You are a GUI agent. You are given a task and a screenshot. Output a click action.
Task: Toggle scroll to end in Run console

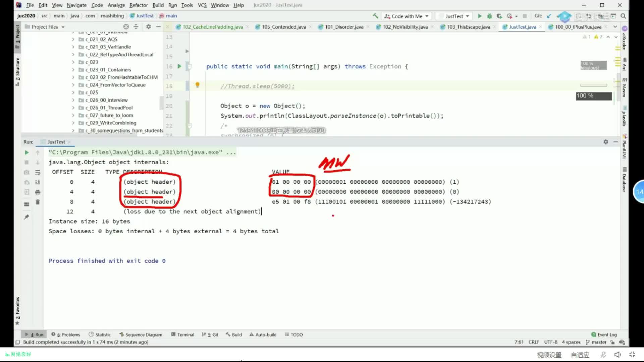click(x=38, y=182)
